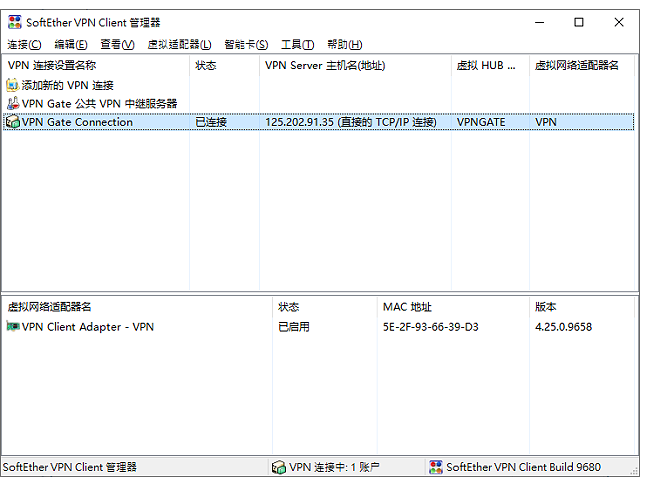Minimize the SoftEther VPN Client window
The height and width of the screenshot is (486, 645).
539,22
